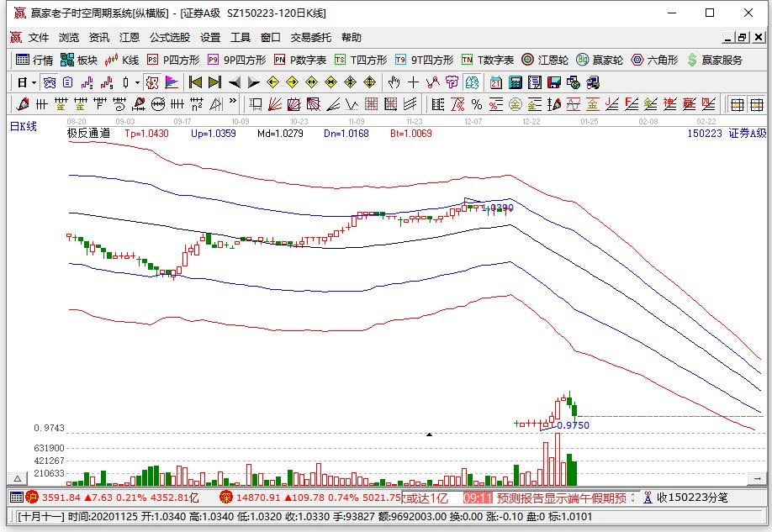This screenshot has height=532, width=772.
Task: Open the 江恩 menu
Action: pos(130,38)
